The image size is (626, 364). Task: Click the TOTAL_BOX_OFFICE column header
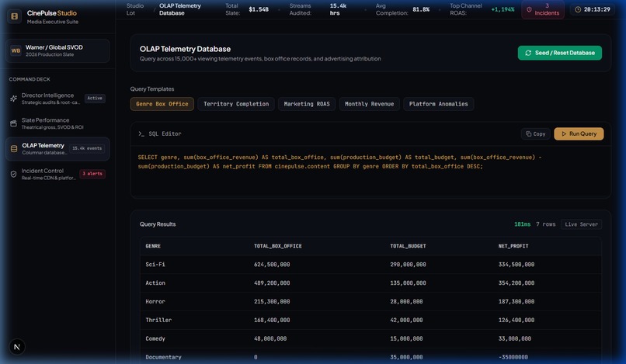click(278, 246)
